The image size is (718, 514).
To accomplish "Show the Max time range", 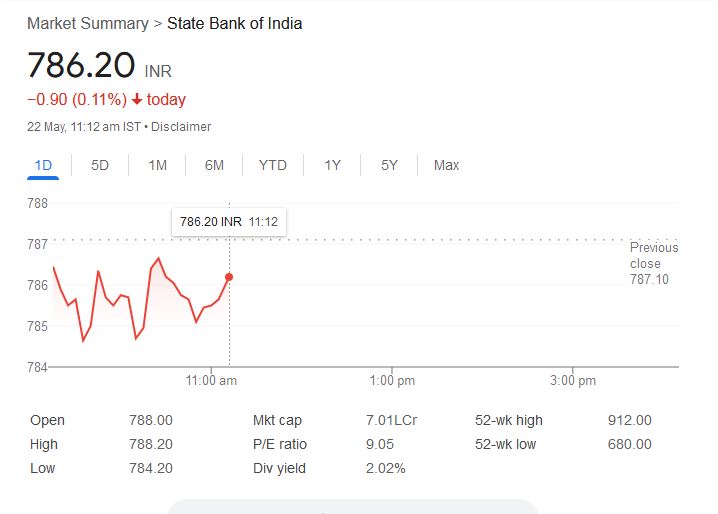I will (x=446, y=165).
